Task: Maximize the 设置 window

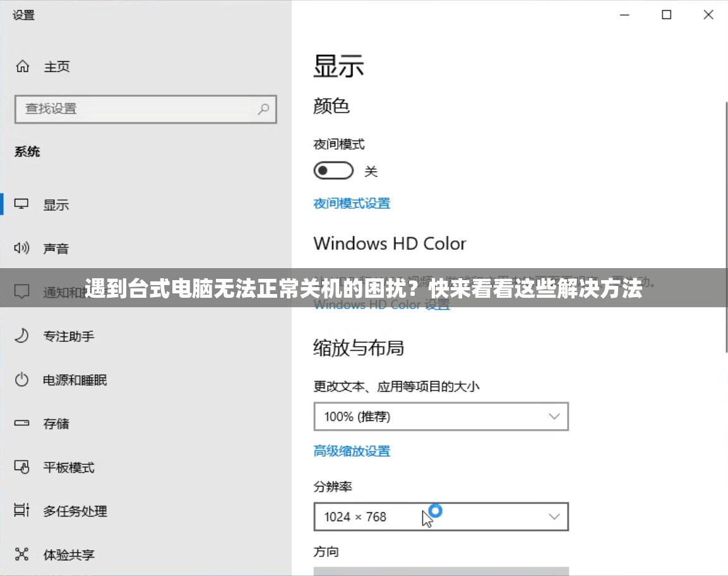Action: 666,15
